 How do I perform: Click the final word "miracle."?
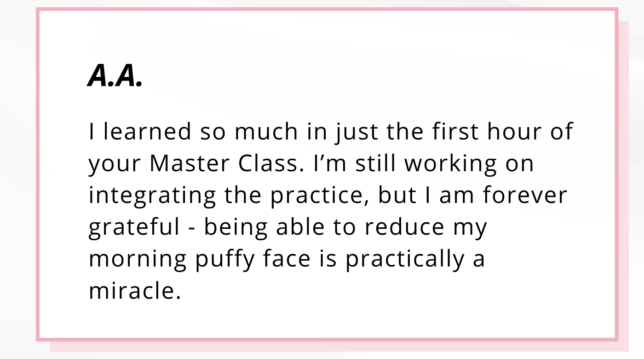pyautogui.click(x=134, y=291)
